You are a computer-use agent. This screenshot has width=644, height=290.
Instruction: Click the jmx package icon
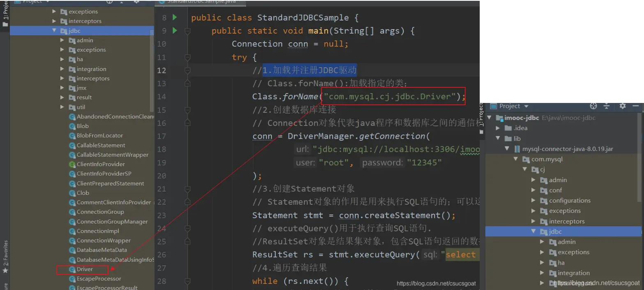point(72,88)
